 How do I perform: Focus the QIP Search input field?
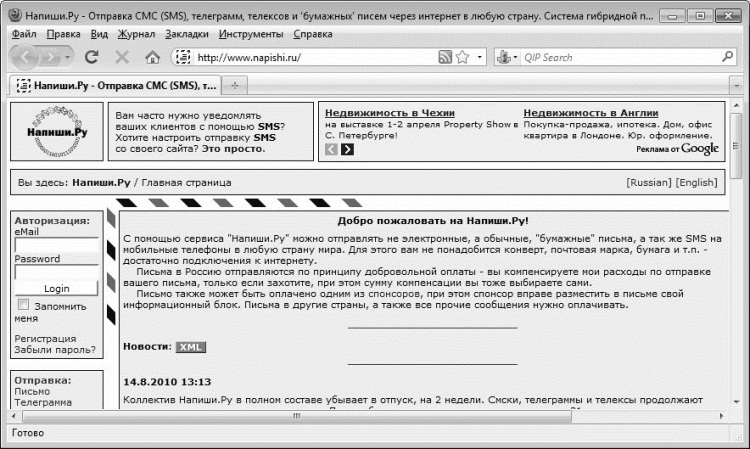(620, 57)
